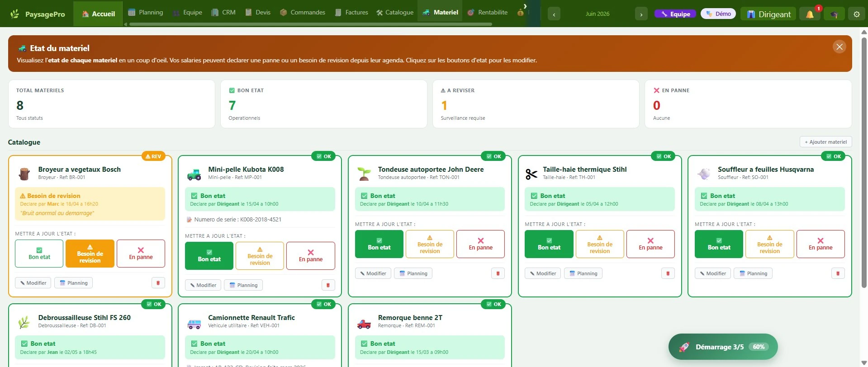This screenshot has width=868, height=367.
Task: Click the Démo pill button
Action: tap(719, 14)
